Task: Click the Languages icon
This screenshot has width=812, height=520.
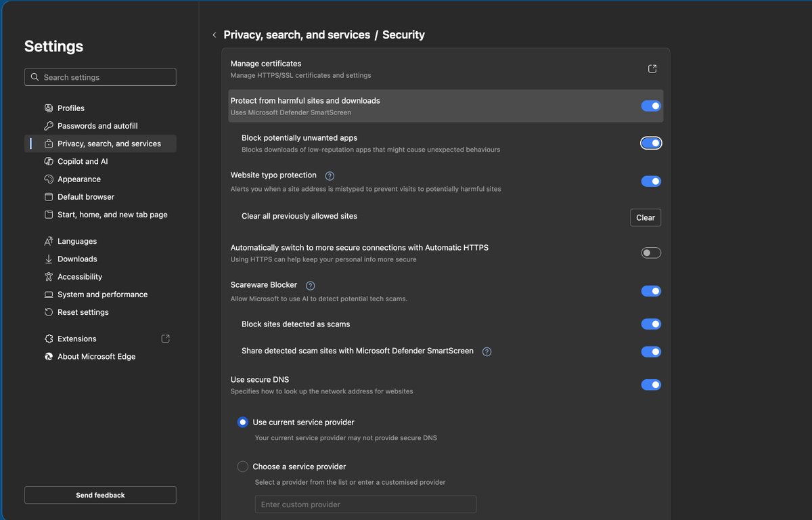Action: [49, 241]
